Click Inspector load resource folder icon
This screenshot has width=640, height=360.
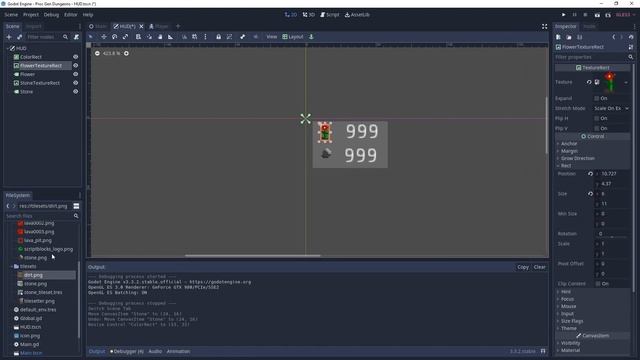pyautogui.click(x=569, y=37)
